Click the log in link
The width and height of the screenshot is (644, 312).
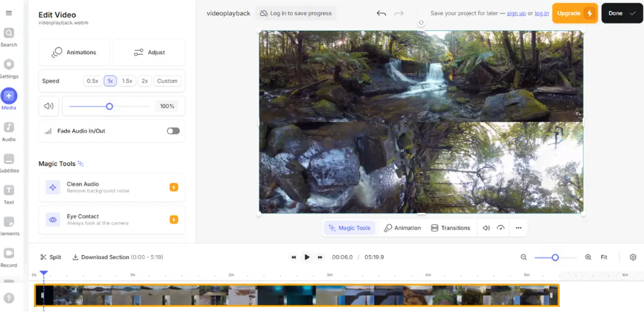pos(542,13)
